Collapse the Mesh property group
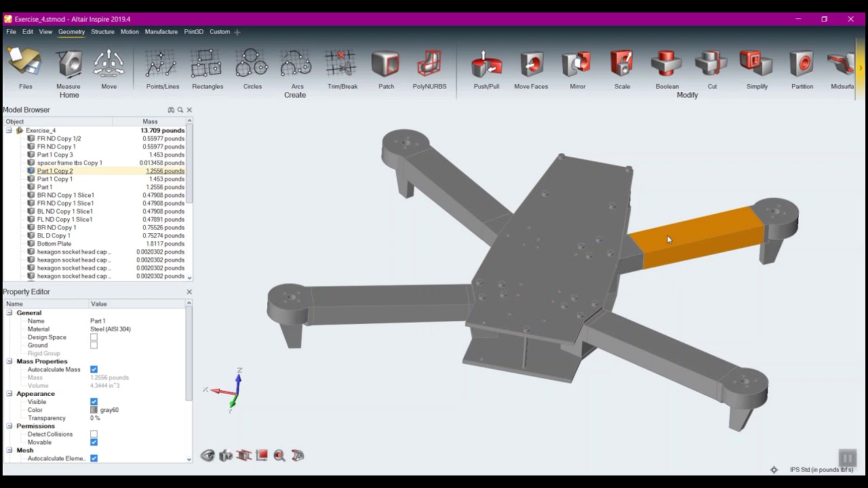This screenshot has height=488, width=868. point(9,450)
